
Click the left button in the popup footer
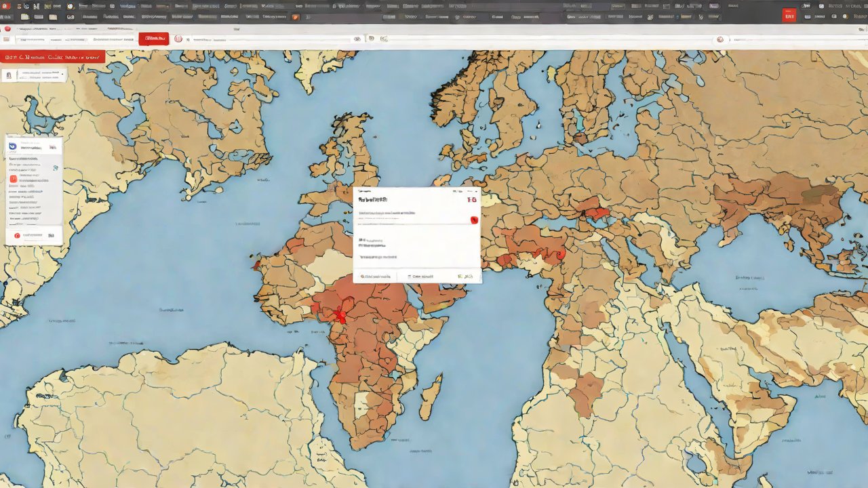375,277
